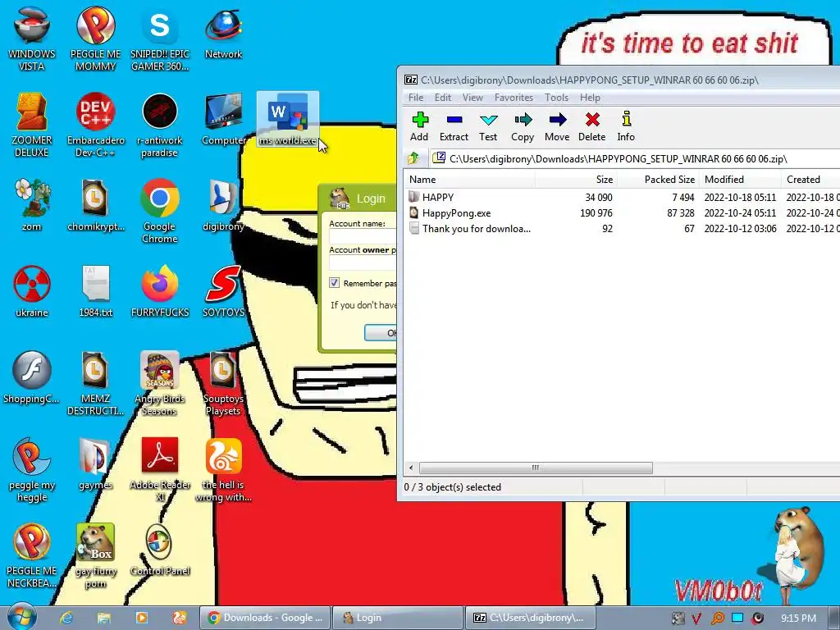Click the Add button in 7-Zip toolbar
The height and width of the screenshot is (630, 840).
pos(419,126)
